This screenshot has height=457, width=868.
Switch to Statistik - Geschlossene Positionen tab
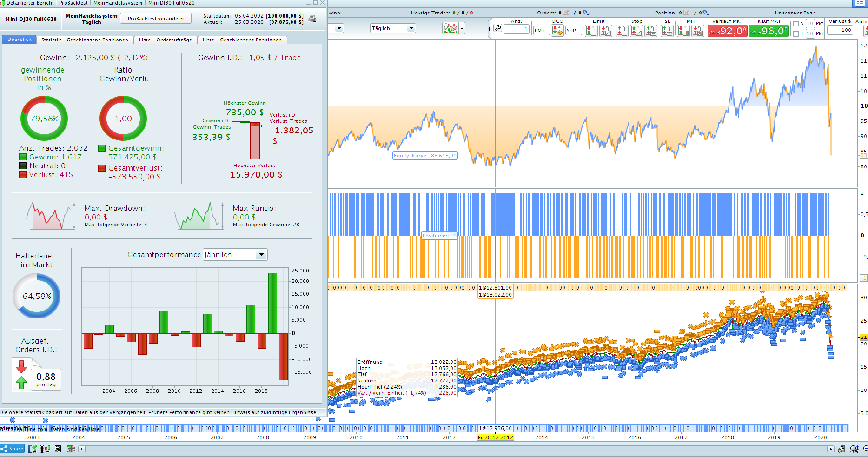[x=85, y=40]
